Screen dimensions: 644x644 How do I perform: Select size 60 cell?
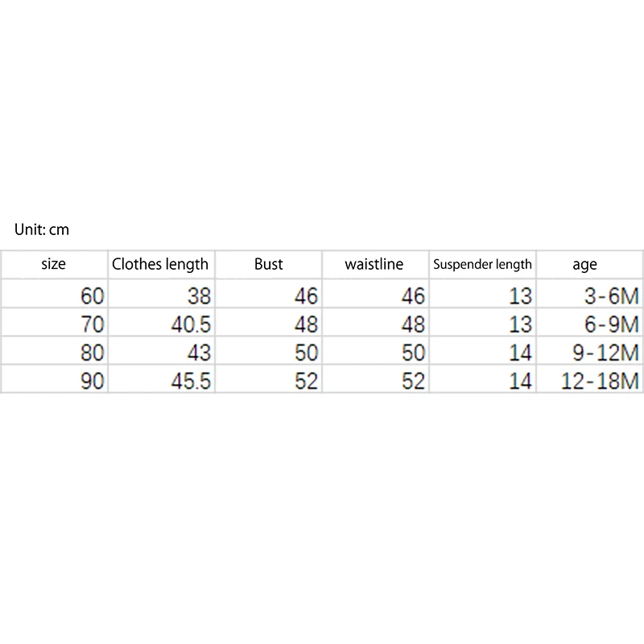click(x=93, y=296)
